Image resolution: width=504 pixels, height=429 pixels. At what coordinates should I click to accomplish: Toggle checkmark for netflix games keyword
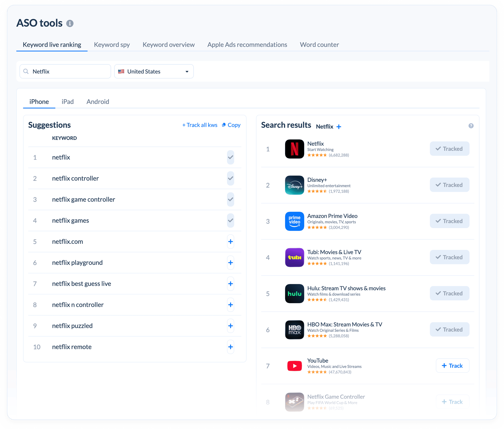[230, 221]
